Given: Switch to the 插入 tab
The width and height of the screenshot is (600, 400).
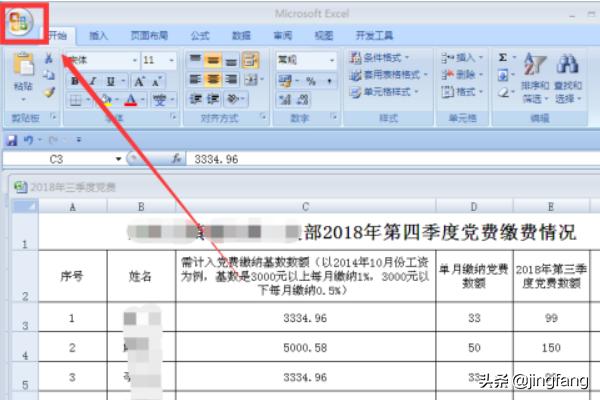Looking at the screenshot, I should 98,35.
